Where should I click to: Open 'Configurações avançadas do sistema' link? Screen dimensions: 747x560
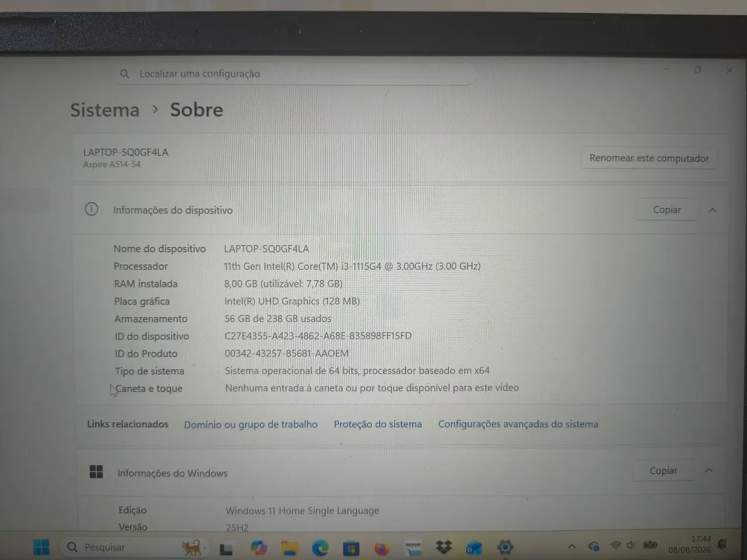pos(518,424)
